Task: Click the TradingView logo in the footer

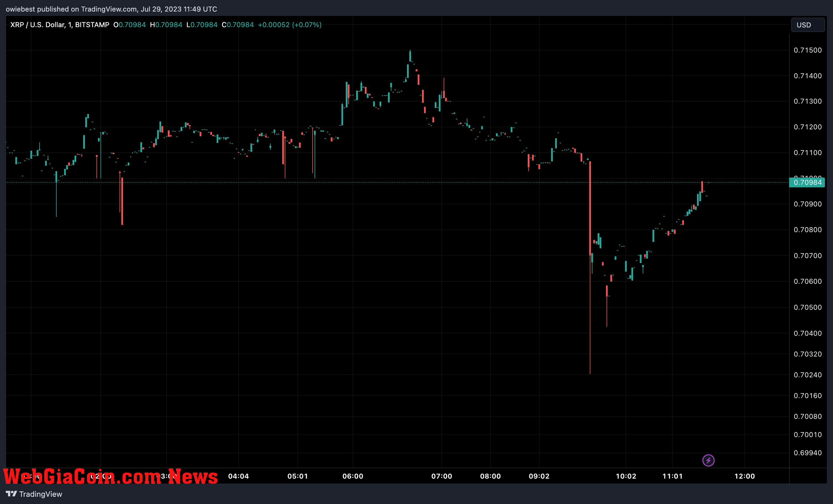Action: 11,494
